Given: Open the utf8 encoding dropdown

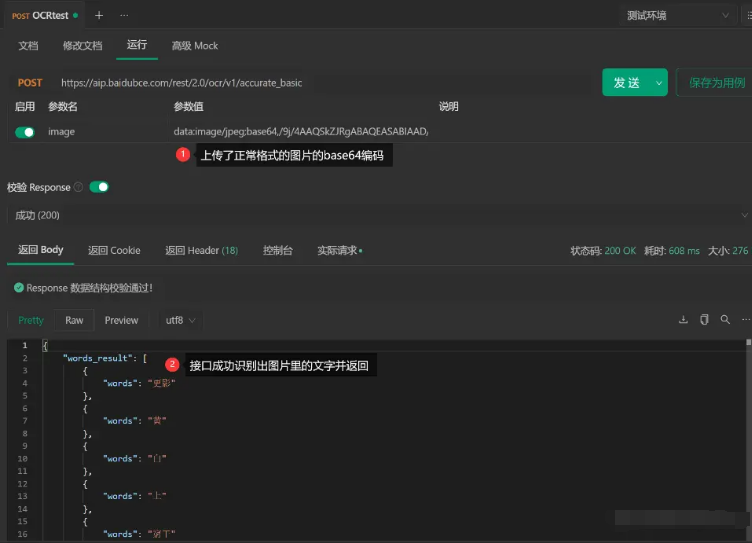Looking at the screenshot, I should [180, 320].
